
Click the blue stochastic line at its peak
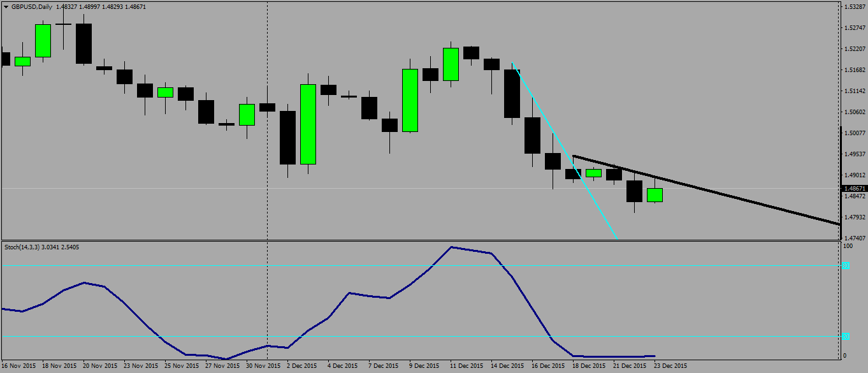453,247
